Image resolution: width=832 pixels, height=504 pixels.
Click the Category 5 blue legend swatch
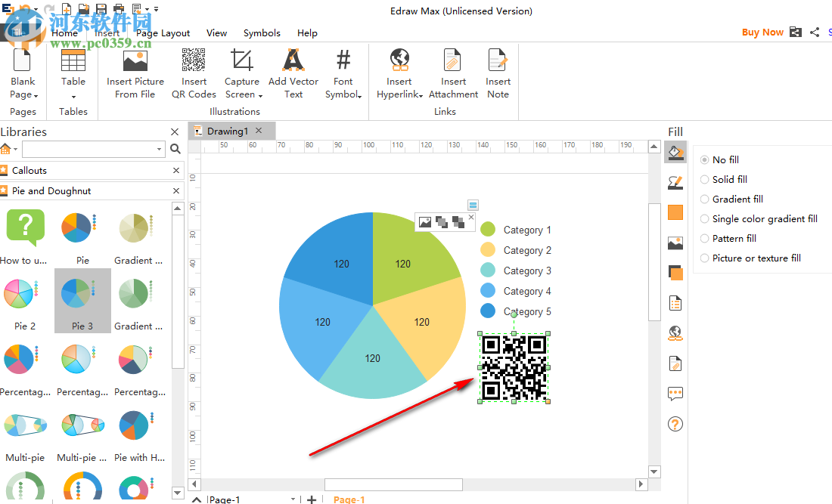click(488, 311)
